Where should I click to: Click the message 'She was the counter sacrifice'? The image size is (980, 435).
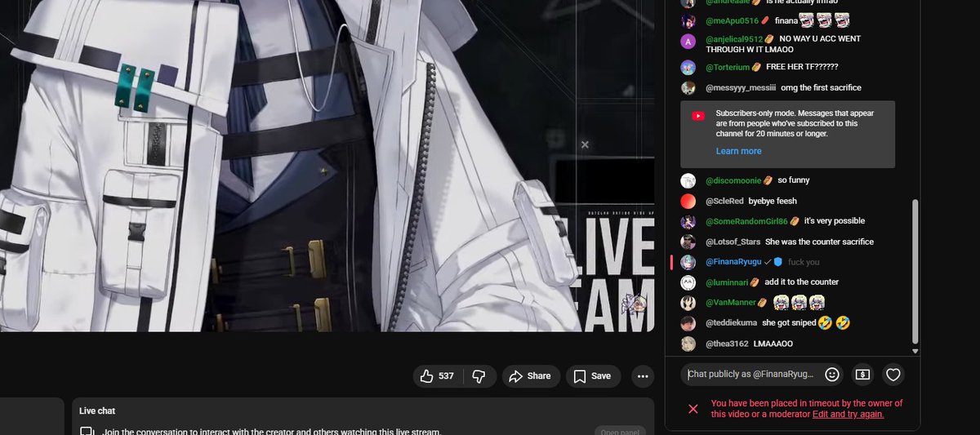[819, 242]
